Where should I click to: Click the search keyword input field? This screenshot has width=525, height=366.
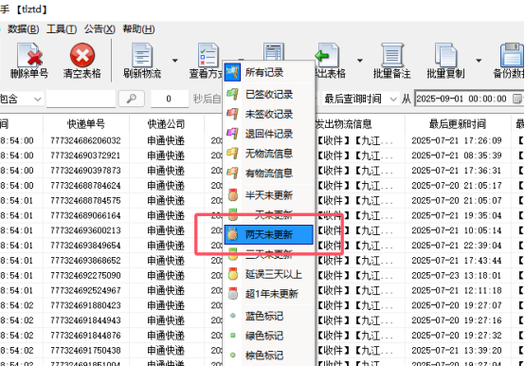81,99
